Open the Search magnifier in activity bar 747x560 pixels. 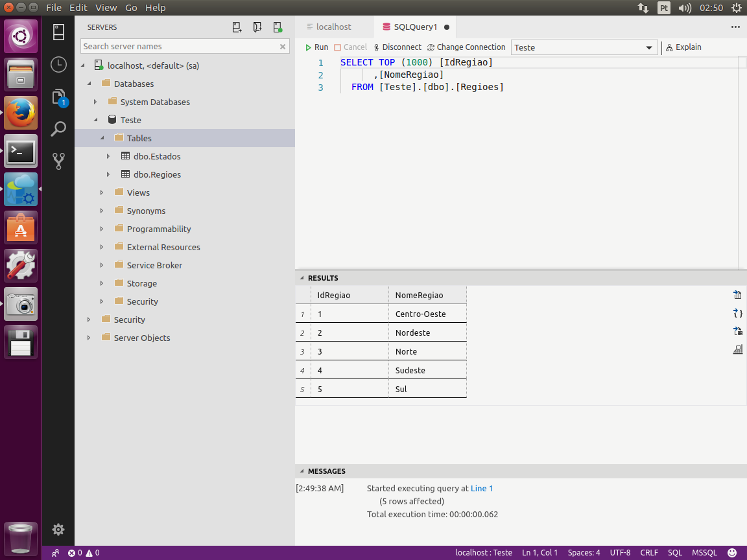click(58, 128)
